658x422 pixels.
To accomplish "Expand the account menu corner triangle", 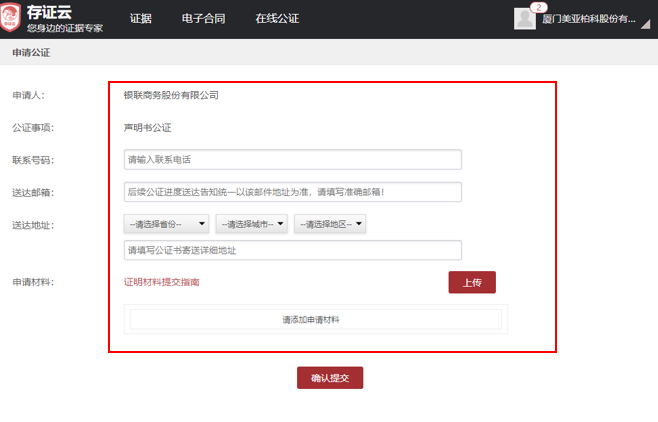I will pyautogui.click(x=645, y=24).
